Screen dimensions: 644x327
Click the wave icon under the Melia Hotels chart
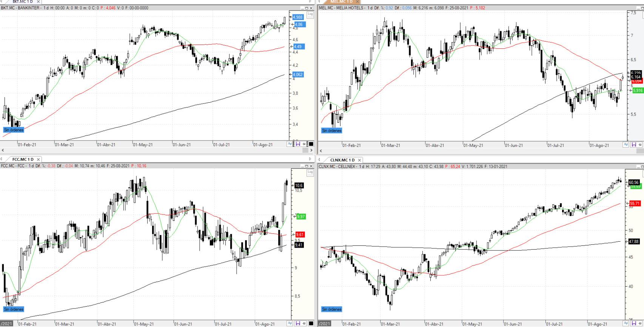[626, 145]
